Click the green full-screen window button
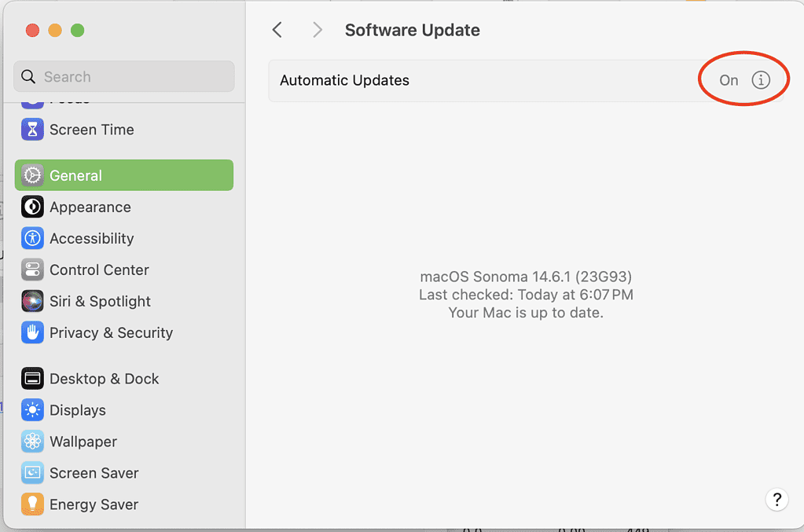This screenshot has height=532, width=804. (x=77, y=31)
